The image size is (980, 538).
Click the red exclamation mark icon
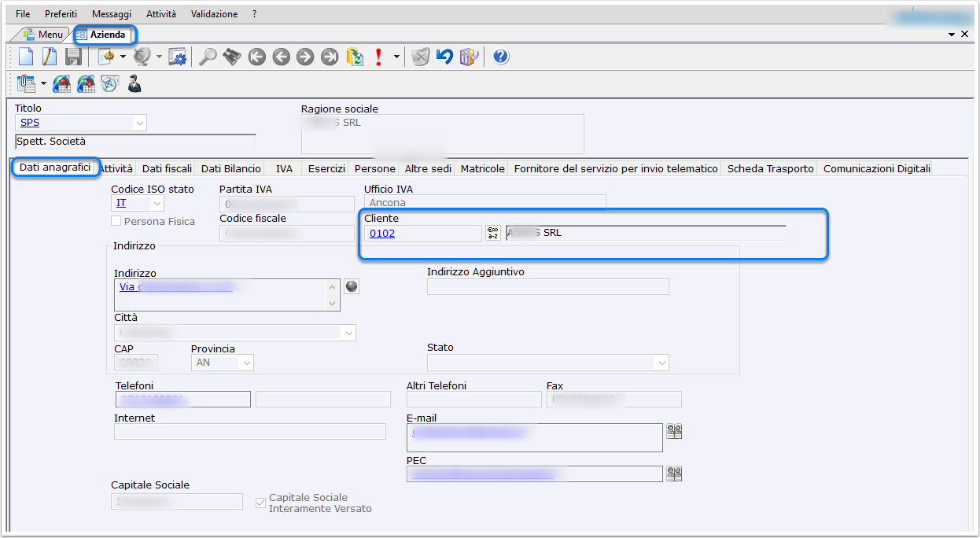379,57
